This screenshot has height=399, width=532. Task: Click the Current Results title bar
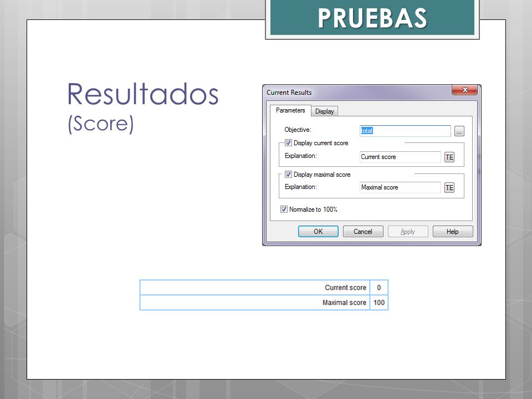[356, 93]
